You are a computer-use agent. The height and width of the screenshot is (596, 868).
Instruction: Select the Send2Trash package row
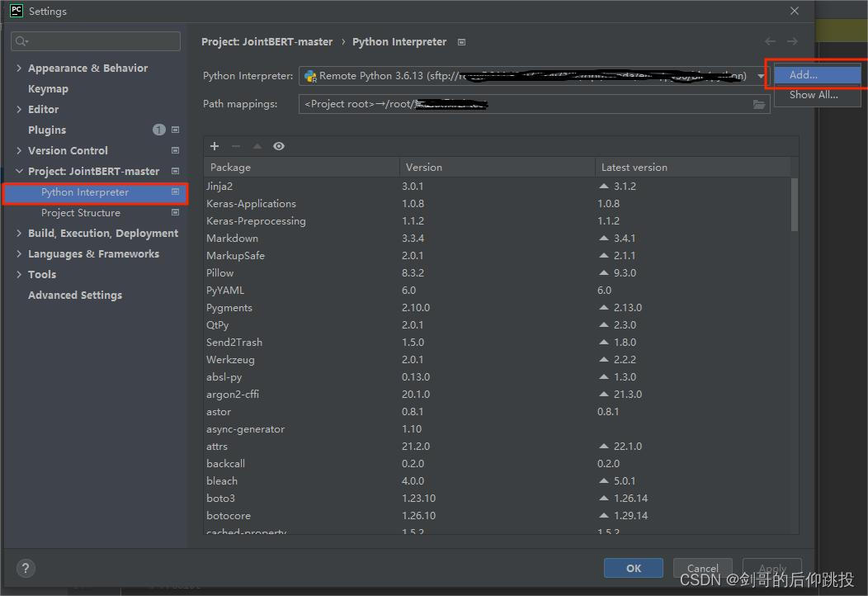(x=497, y=343)
